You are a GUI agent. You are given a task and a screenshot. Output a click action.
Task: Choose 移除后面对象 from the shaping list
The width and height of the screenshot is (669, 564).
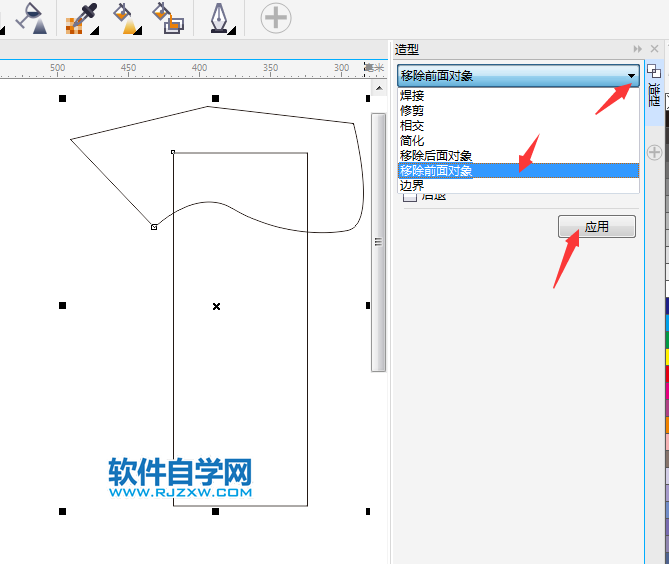(x=518, y=155)
